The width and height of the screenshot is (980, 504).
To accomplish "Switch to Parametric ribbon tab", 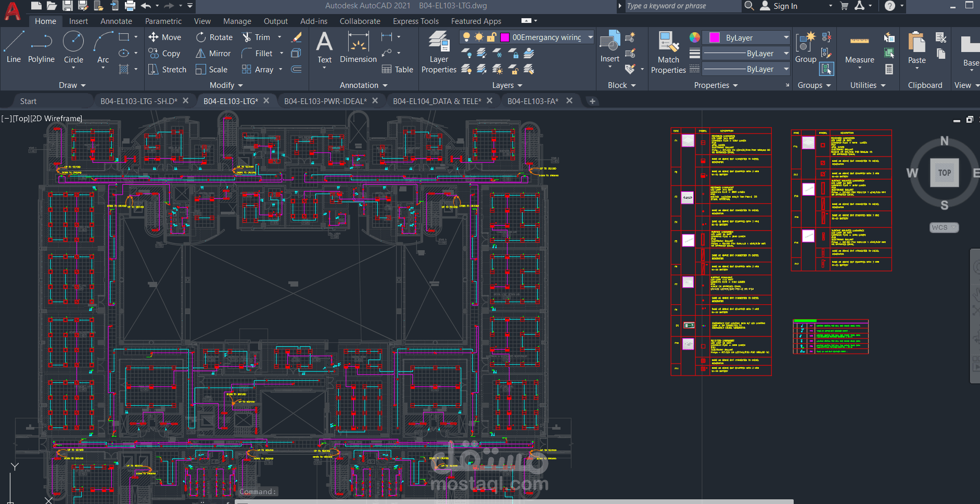I will 163,21.
